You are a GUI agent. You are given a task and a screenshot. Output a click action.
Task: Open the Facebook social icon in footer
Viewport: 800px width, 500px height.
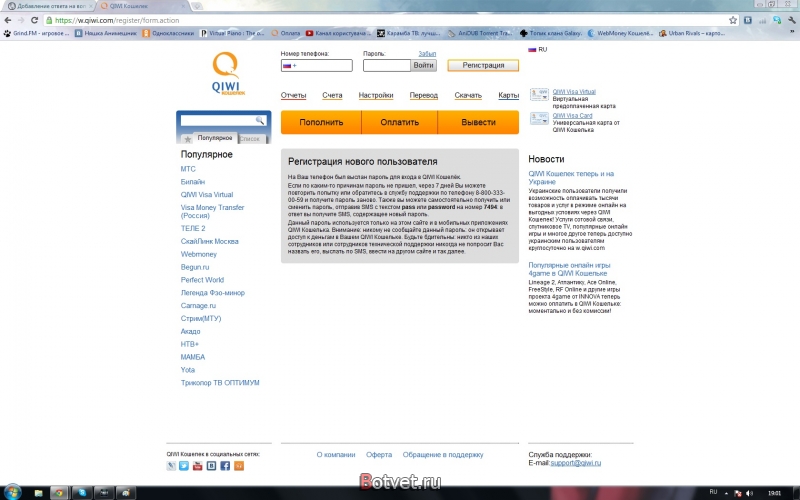pos(225,466)
